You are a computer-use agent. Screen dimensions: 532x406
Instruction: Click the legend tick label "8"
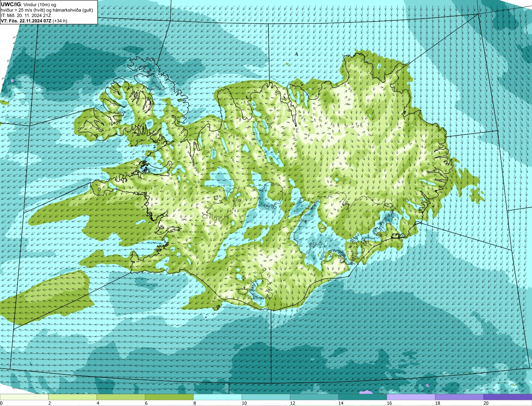coord(195,403)
